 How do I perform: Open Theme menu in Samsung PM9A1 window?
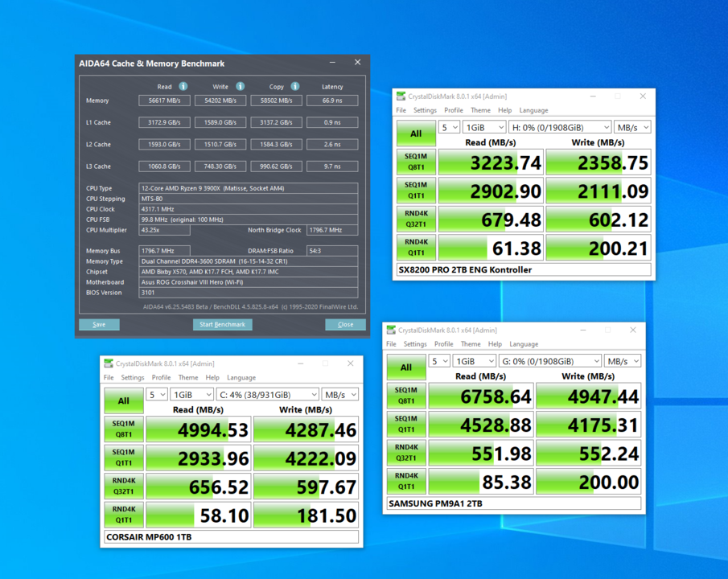(x=471, y=343)
